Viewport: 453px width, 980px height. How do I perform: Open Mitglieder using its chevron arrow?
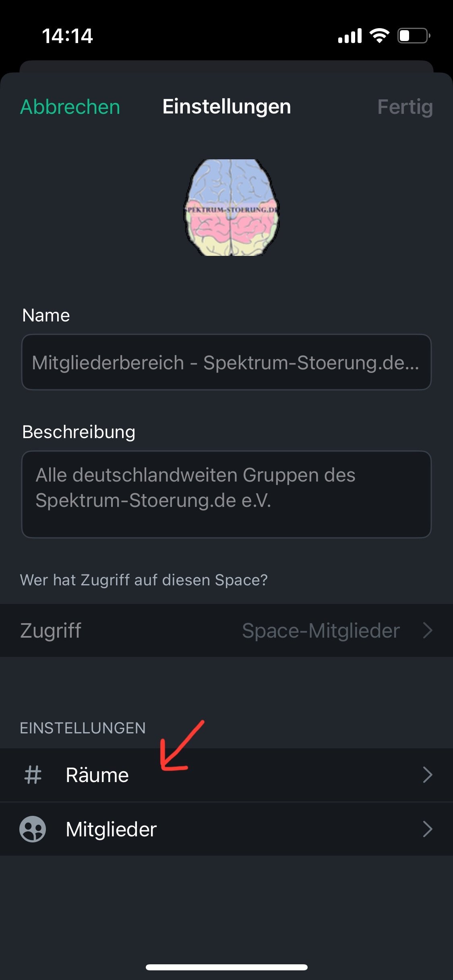pos(428,829)
